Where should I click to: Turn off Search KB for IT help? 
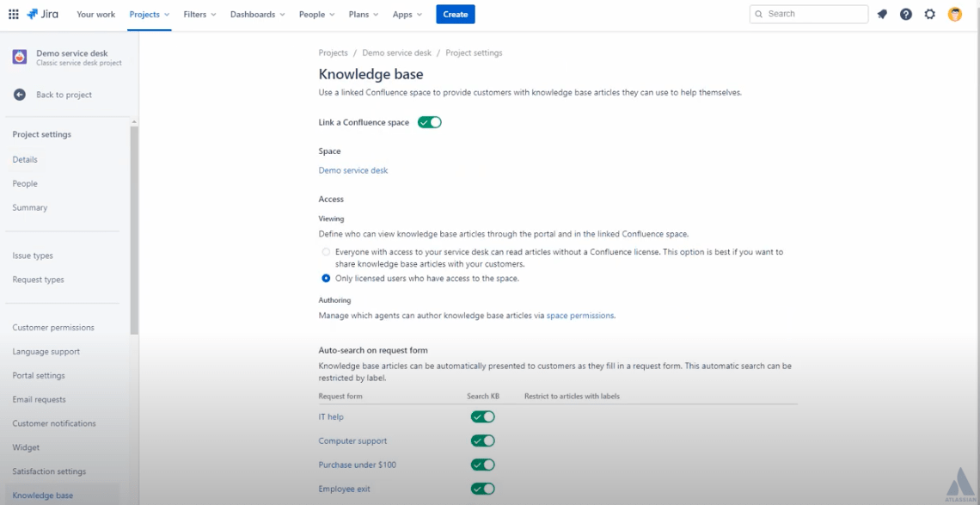[x=482, y=416]
